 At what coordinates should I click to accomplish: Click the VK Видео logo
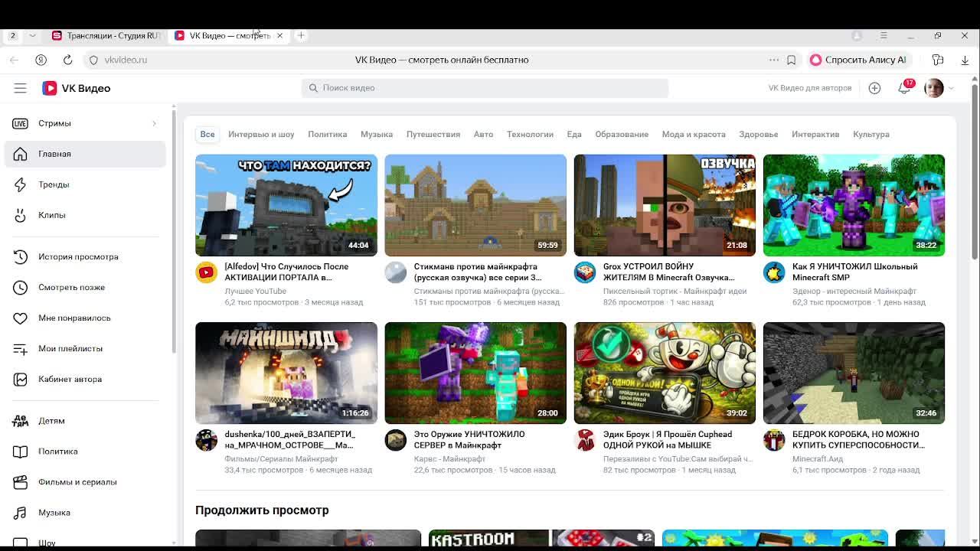(x=77, y=88)
